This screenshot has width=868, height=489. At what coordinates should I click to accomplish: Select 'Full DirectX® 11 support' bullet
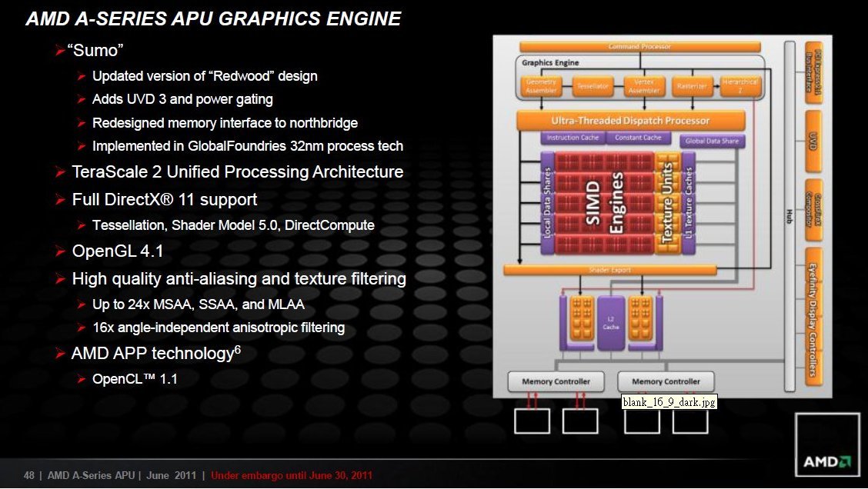coord(165,199)
